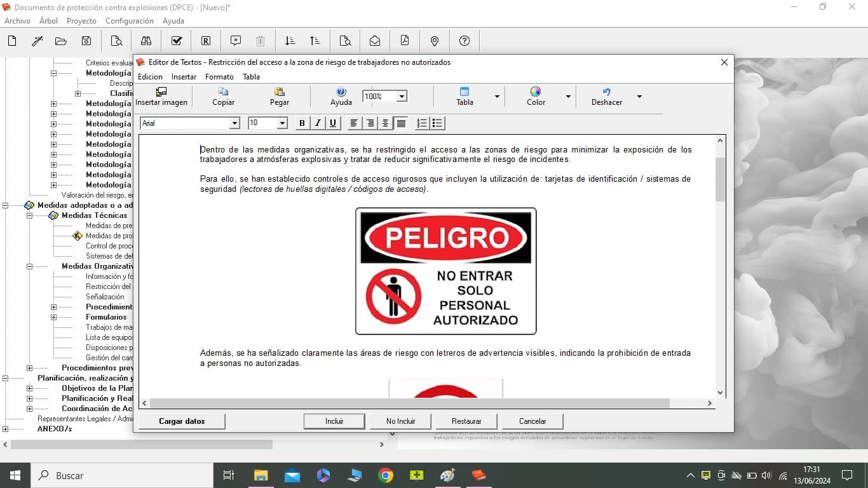Click the speech bubble with X icon
Image resolution: width=868 pixels, height=488 pixels.
point(236,41)
